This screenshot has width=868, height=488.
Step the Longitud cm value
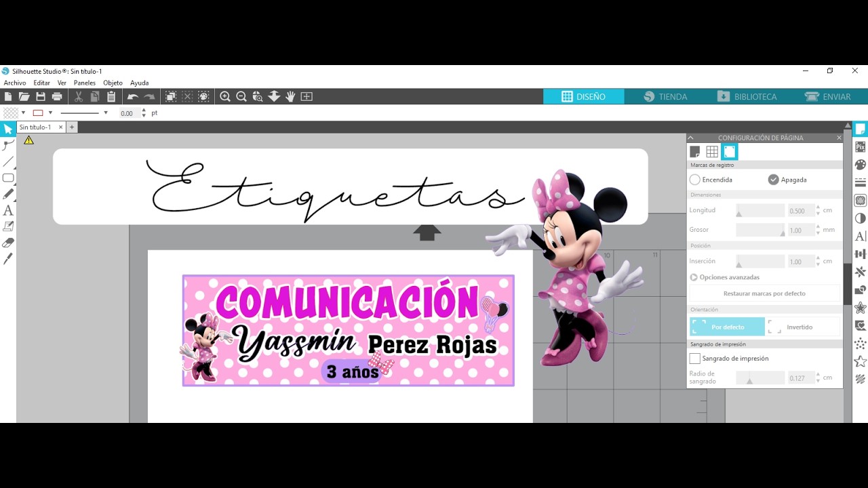(x=818, y=211)
